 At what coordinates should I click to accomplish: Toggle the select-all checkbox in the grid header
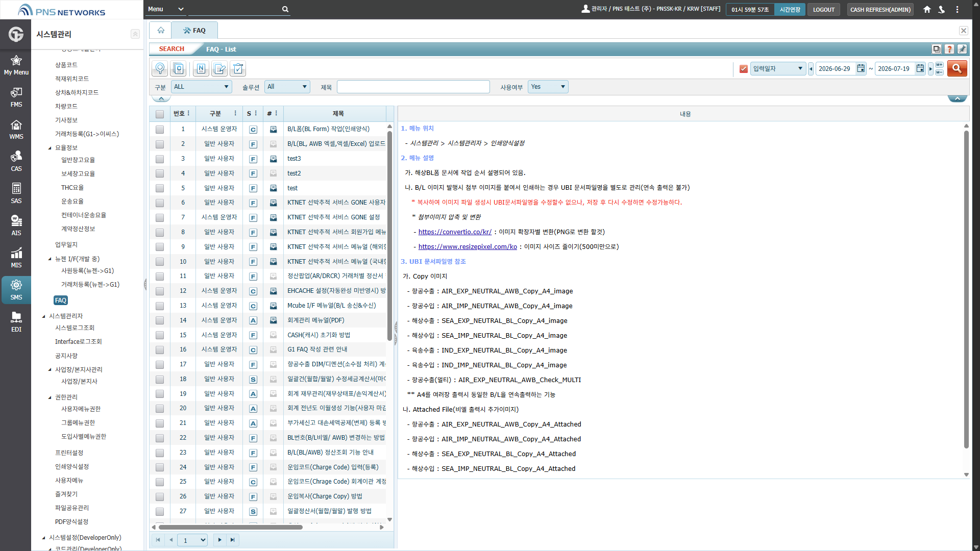click(160, 114)
